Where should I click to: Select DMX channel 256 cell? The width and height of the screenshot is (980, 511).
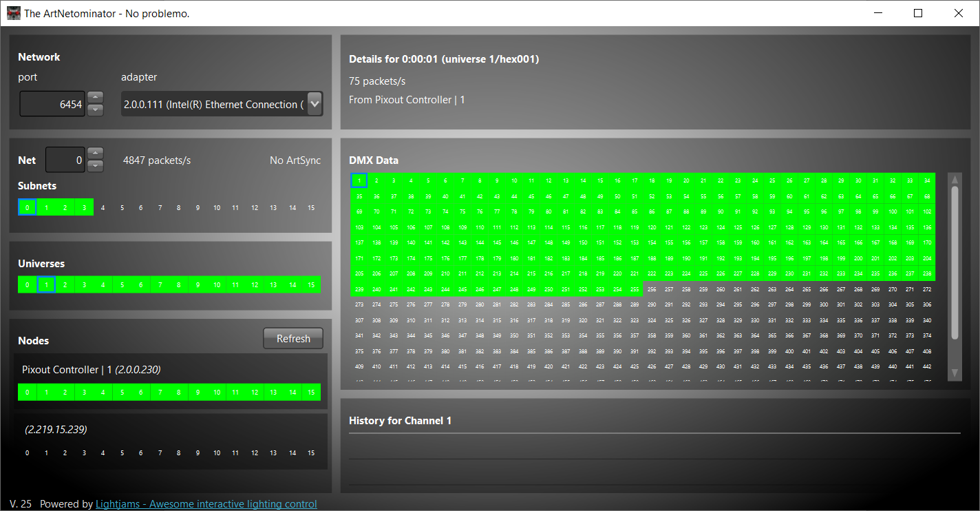(652, 289)
